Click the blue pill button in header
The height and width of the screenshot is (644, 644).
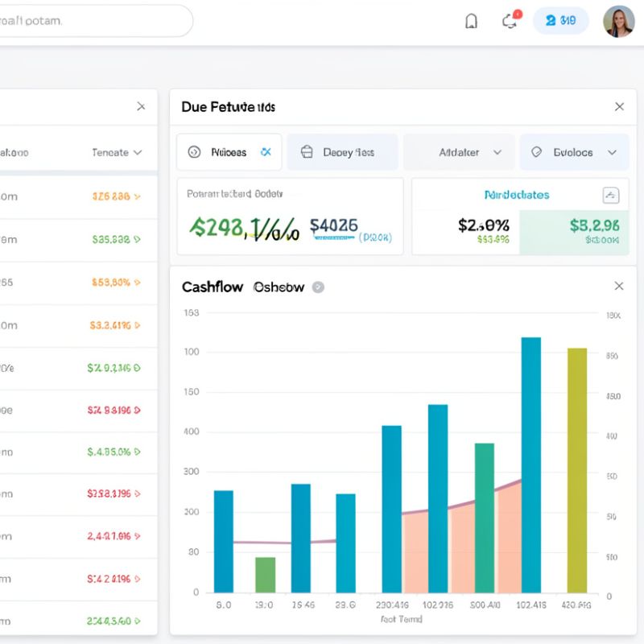(560, 21)
